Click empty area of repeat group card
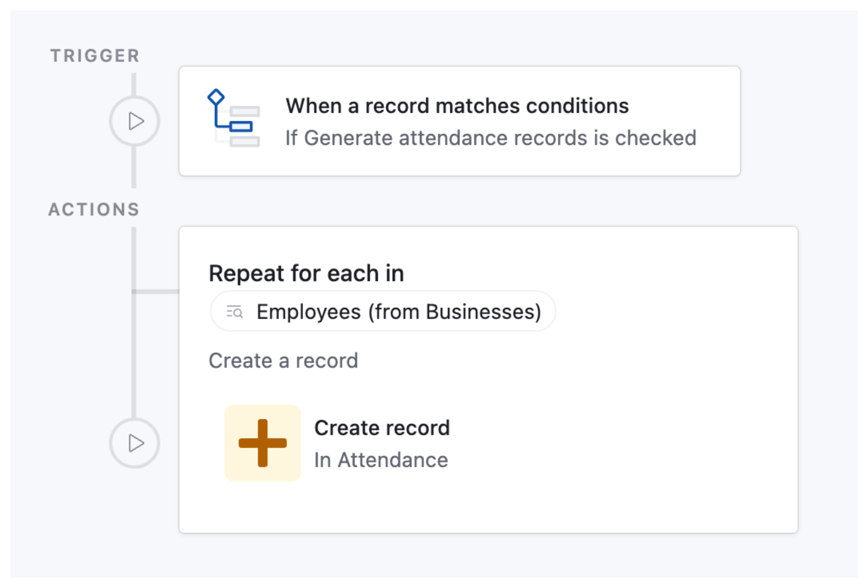This screenshot has width=868, height=588. point(635,411)
